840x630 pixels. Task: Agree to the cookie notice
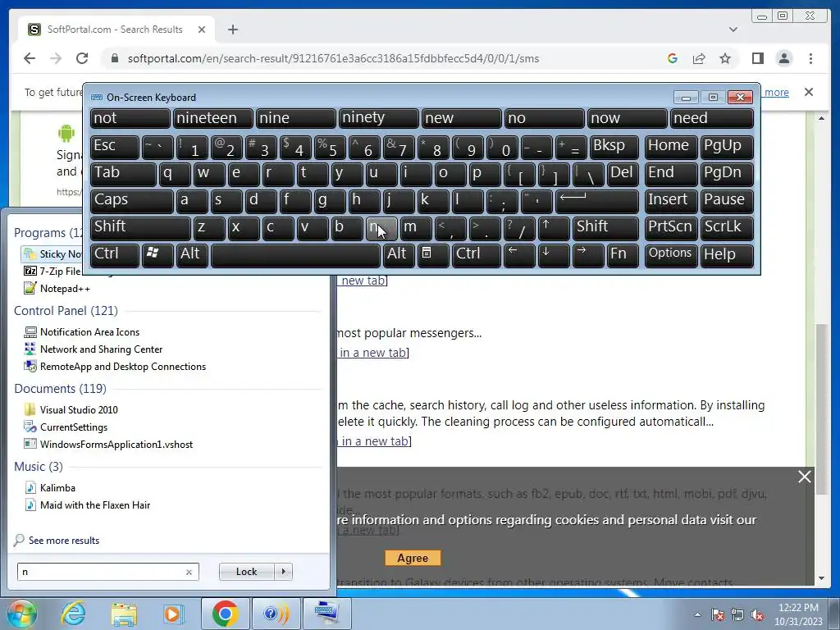pyautogui.click(x=413, y=558)
